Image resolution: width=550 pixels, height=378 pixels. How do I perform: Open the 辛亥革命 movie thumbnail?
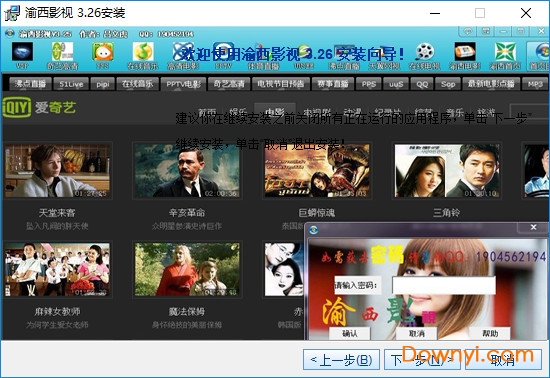tap(187, 170)
